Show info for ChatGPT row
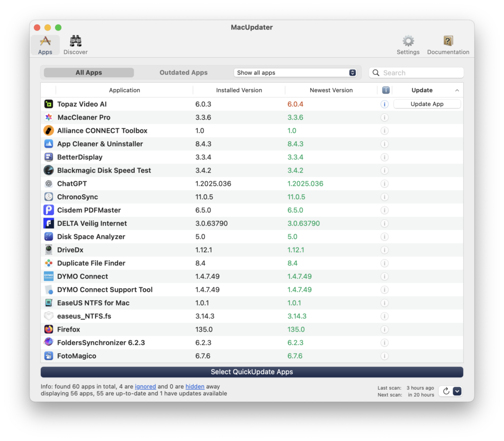This screenshot has width=504, height=441. (x=384, y=183)
